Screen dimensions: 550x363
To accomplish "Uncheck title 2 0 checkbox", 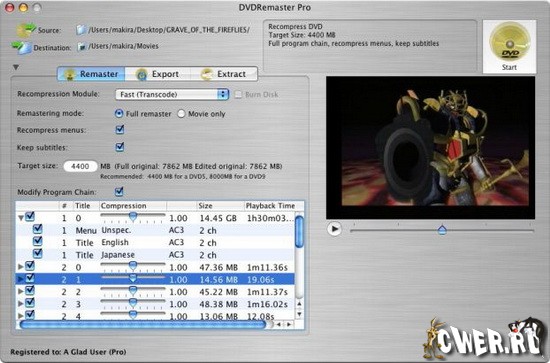I will [x=30, y=266].
